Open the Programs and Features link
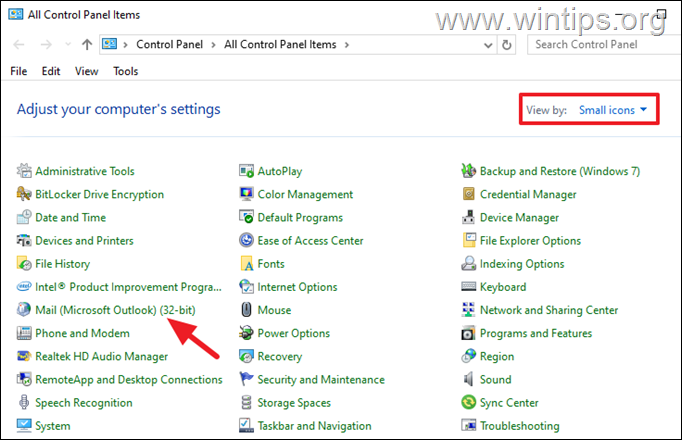The width and height of the screenshot is (682, 440). [x=536, y=333]
